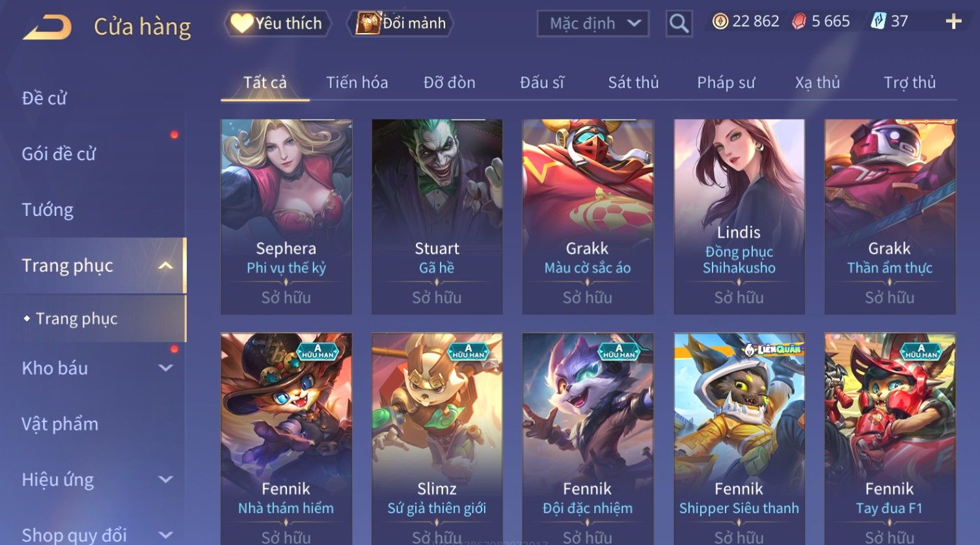The width and height of the screenshot is (980, 545).
Task: Click the red gem balance icon
Action: pyautogui.click(x=798, y=21)
